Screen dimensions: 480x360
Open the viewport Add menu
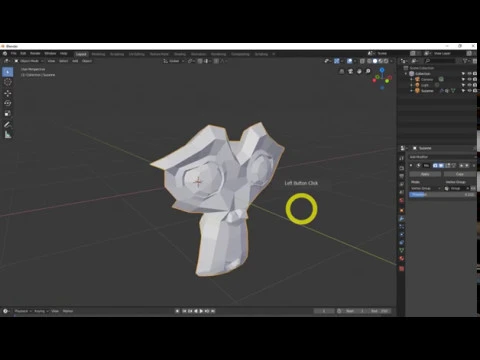coord(75,61)
